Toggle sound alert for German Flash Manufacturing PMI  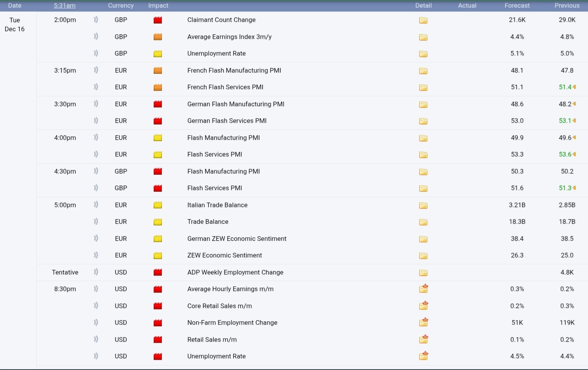[96, 104]
